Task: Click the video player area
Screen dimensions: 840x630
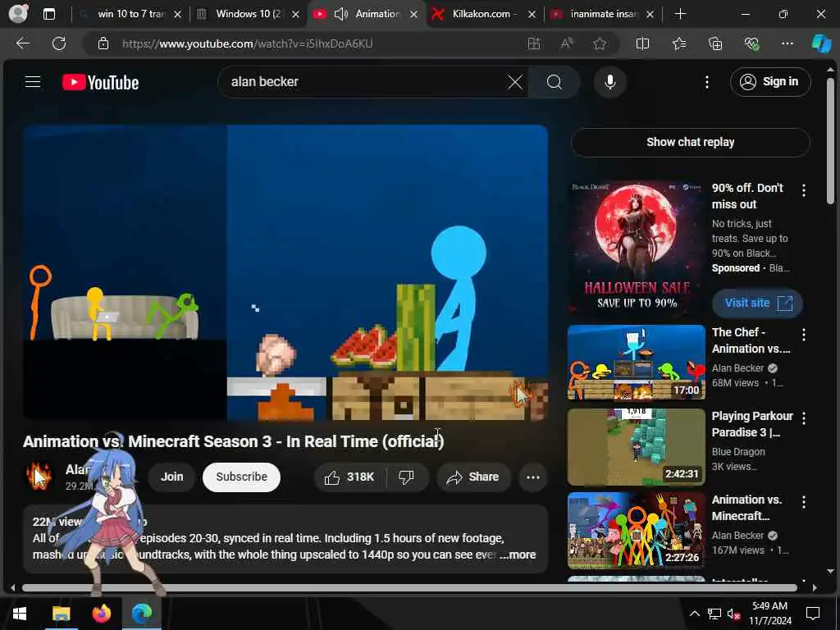Action: tap(285, 272)
